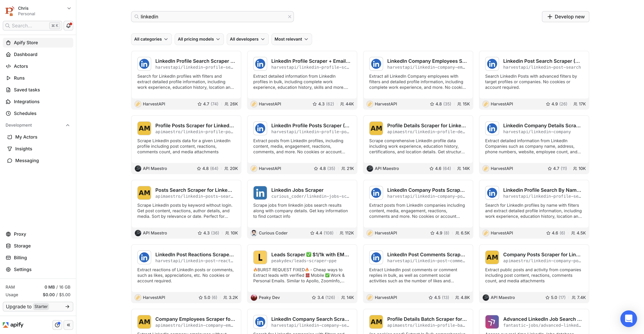Go to Apify Store
Viewport: 644px width, 334px height.
38,43
